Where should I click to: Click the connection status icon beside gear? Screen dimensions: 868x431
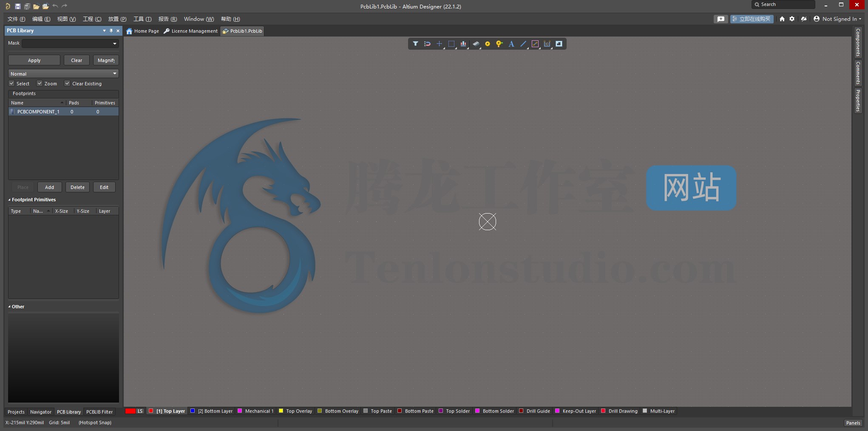pos(804,19)
